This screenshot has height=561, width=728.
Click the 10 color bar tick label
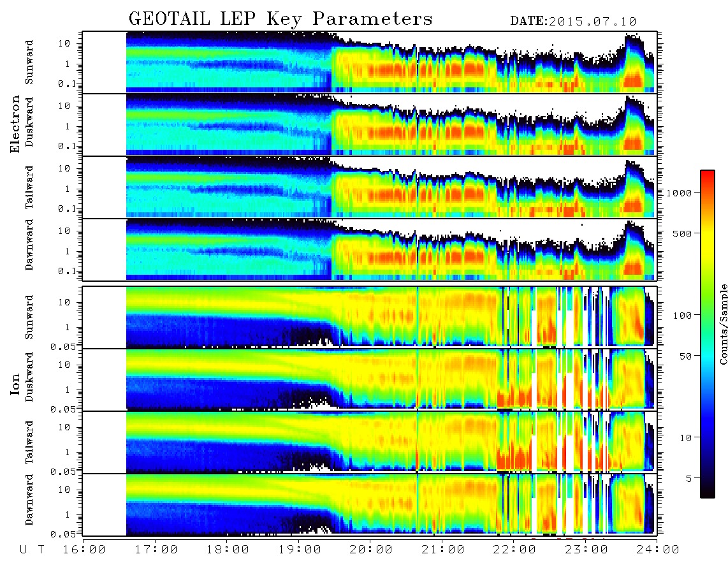coord(685,437)
